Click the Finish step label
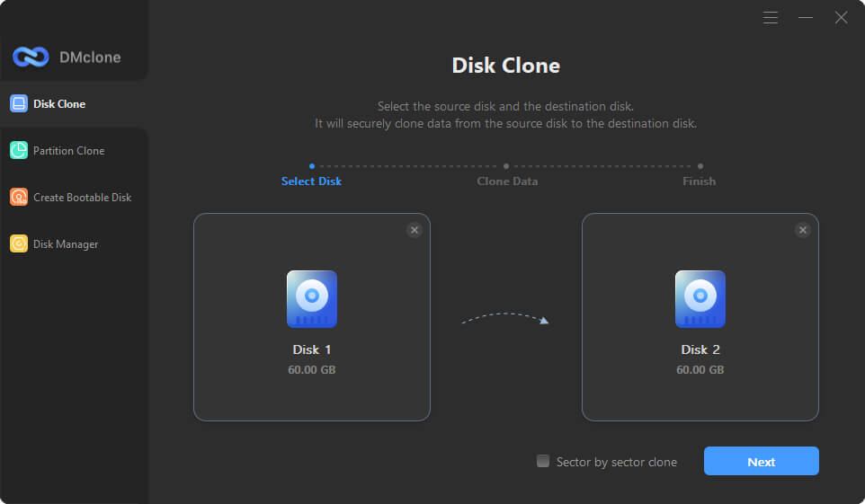This screenshot has width=865, height=504. [699, 181]
